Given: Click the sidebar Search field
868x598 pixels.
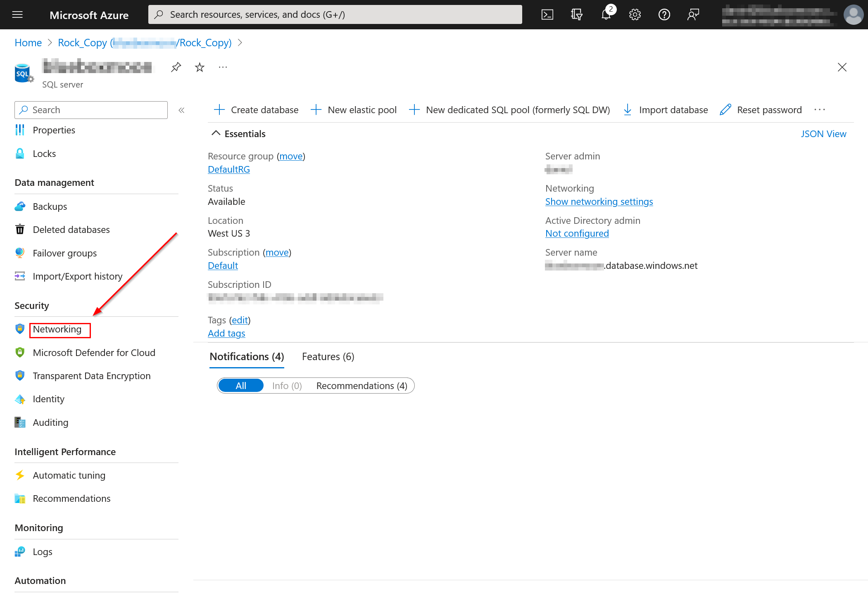Looking at the screenshot, I should pyautogui.click(x=91, y=110).
